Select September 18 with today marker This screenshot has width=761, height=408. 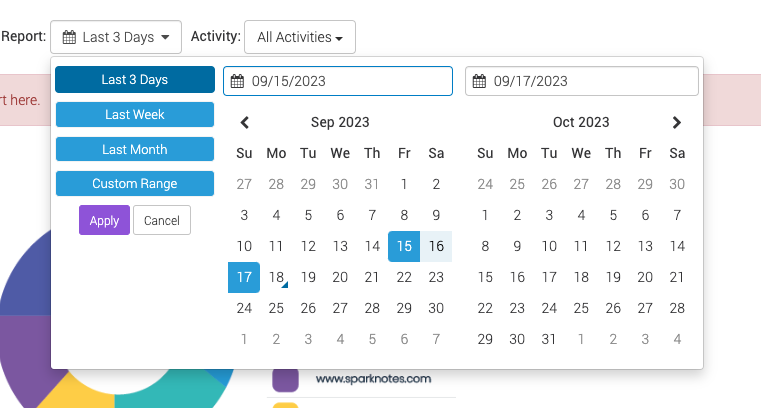click(x=276, y=277)
